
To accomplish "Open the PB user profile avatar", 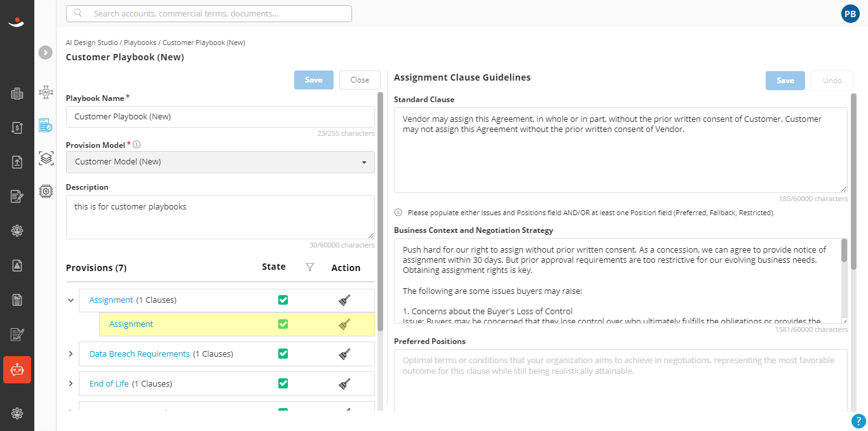I will point(850,13).
